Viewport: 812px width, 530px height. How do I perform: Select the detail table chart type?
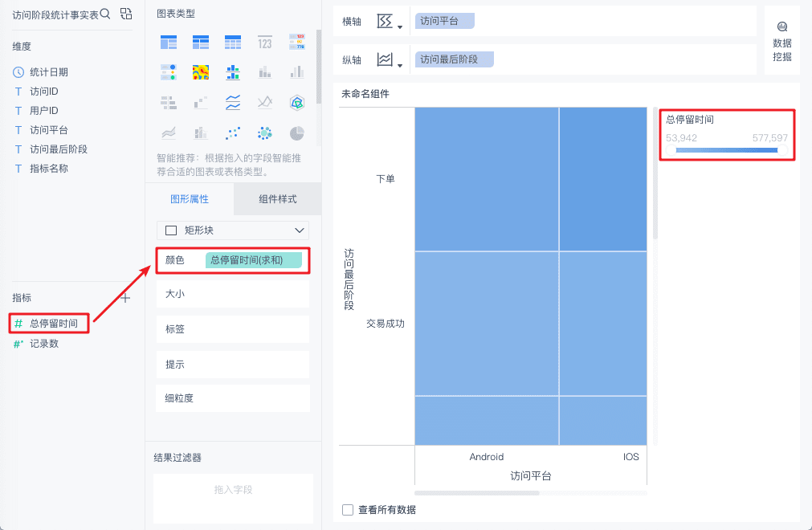[x=233, y=42]
